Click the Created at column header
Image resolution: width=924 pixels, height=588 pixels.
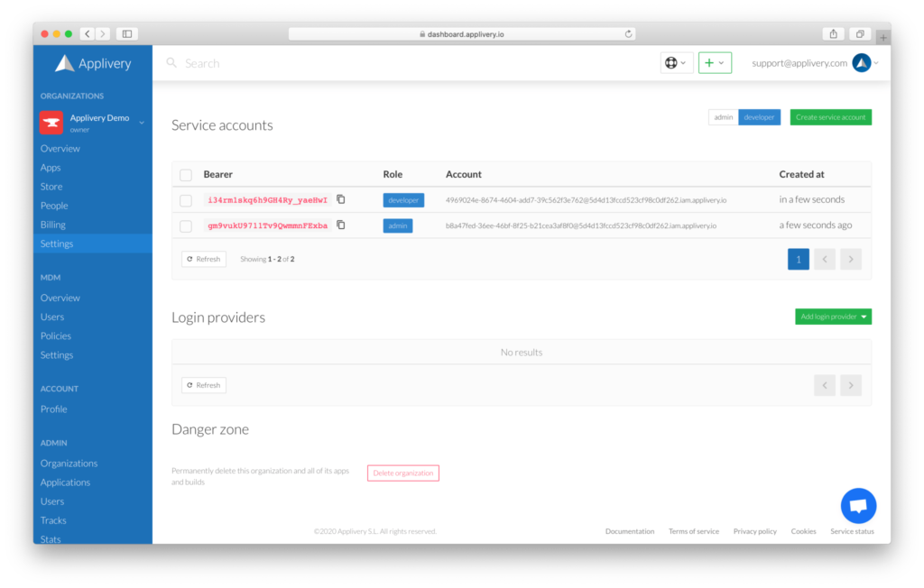801,174
